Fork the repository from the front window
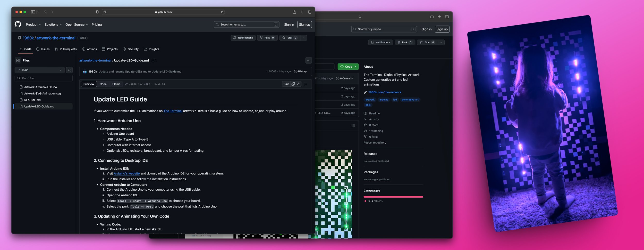The height and width of the screenshot is (250, 644). point(267,38)
